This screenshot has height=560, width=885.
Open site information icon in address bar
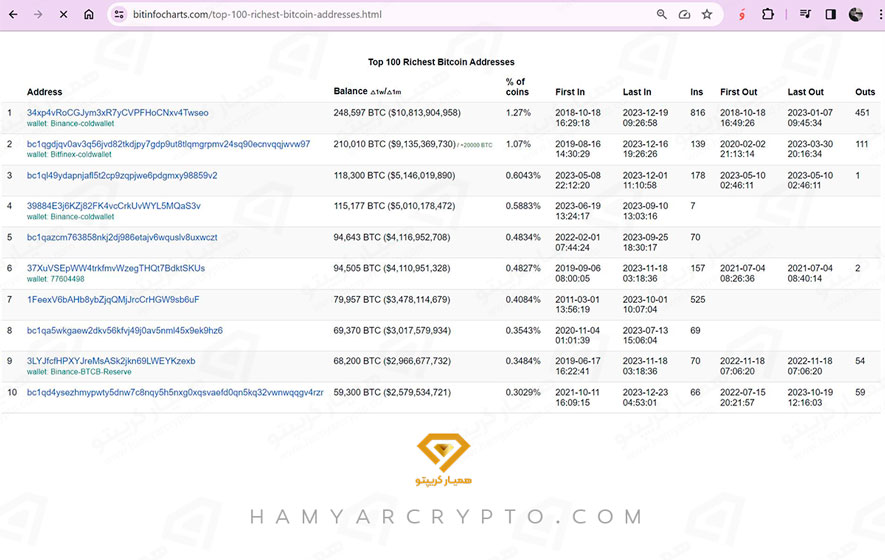(x=119, y=15)
